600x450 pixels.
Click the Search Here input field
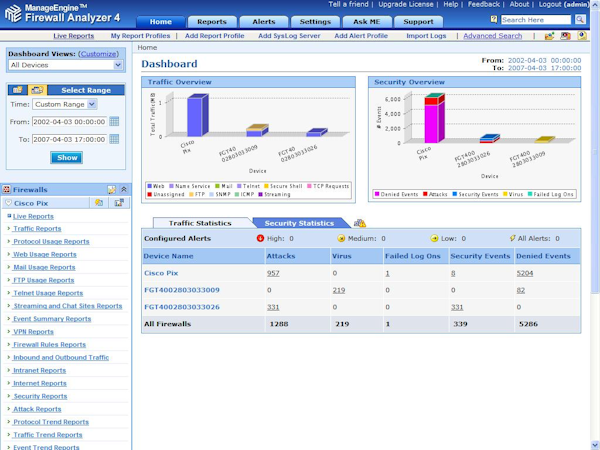tap(536, 20)
